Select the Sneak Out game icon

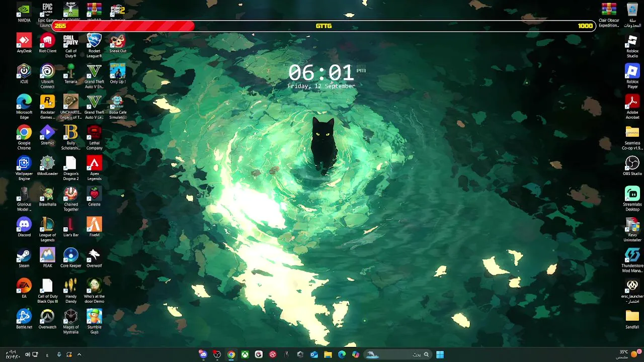coord(118,43)
